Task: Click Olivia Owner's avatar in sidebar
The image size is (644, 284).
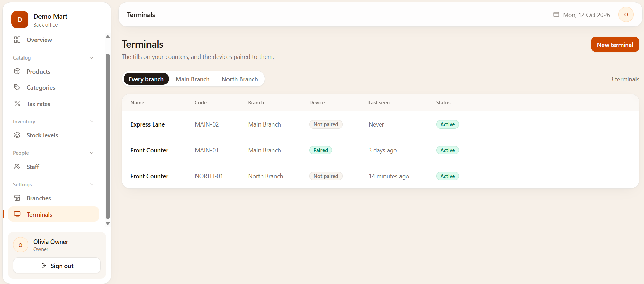Action: point(20,245)
